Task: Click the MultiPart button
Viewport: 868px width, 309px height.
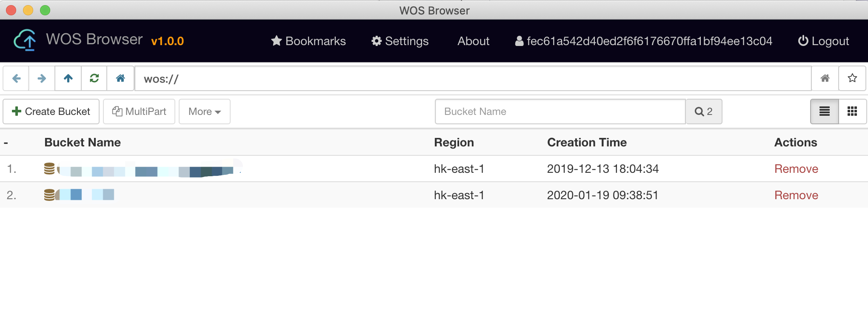Action: click(x=139, y=112)
